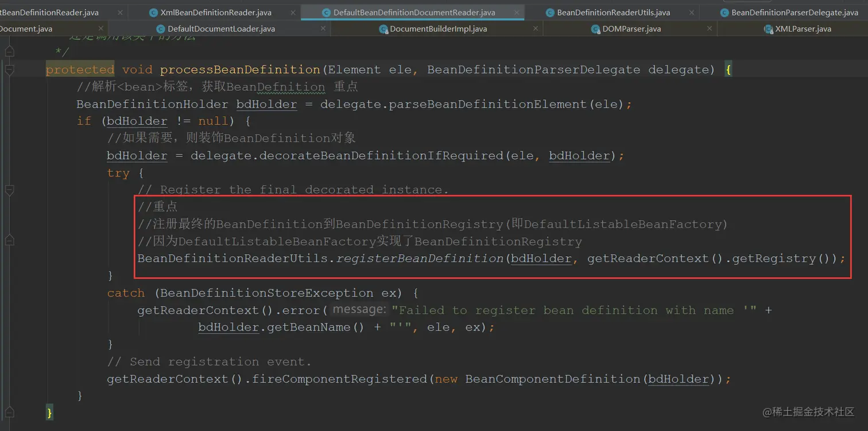Screen dimensions: 868x431
Task: Click the BeanDefinitionStoreException type in catch
Action: [x=267, y=293]
